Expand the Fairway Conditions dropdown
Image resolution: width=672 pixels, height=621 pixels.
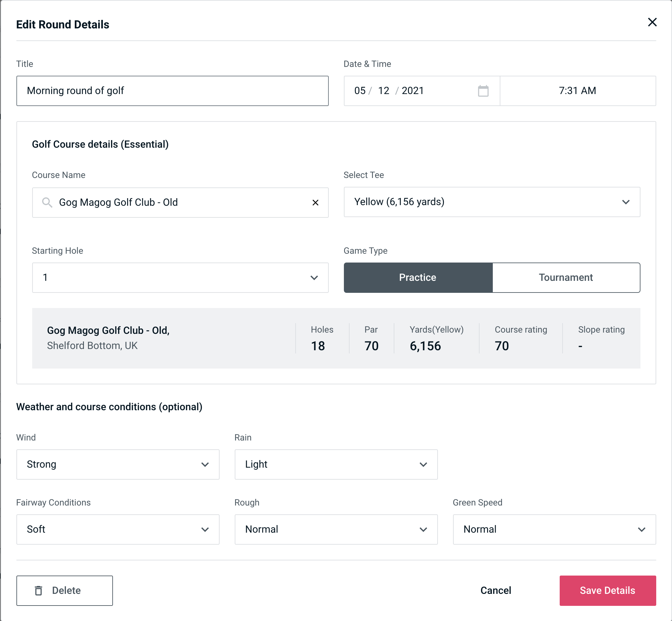click(117, 529)
